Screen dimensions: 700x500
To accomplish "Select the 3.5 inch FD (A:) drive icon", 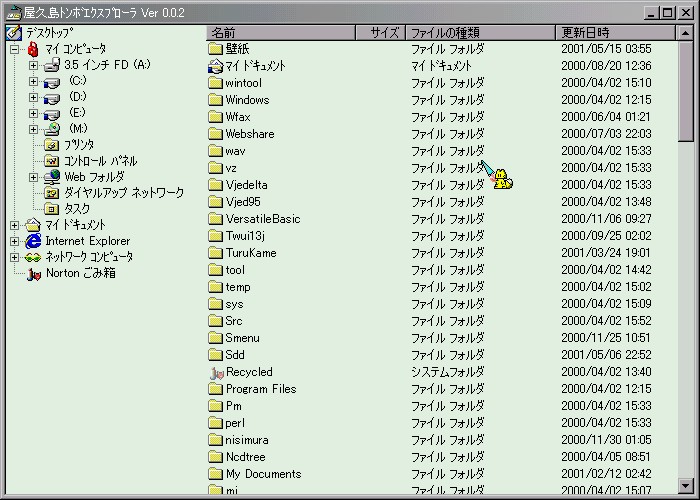I will pyautogui.click(x=52, y=65).
